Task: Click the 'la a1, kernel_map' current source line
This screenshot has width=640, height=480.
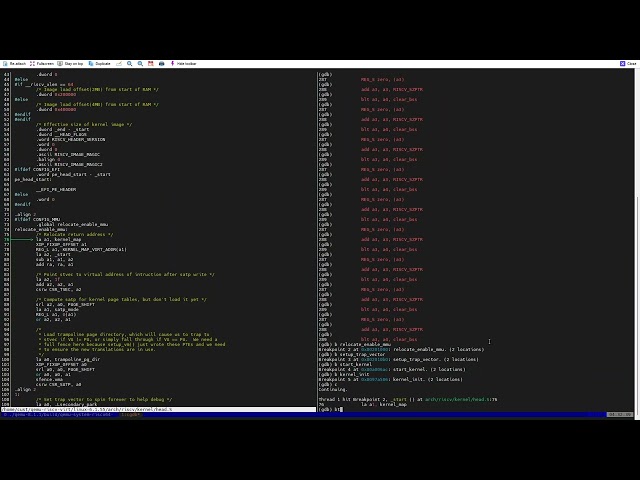Action: [x=58, y=240]
